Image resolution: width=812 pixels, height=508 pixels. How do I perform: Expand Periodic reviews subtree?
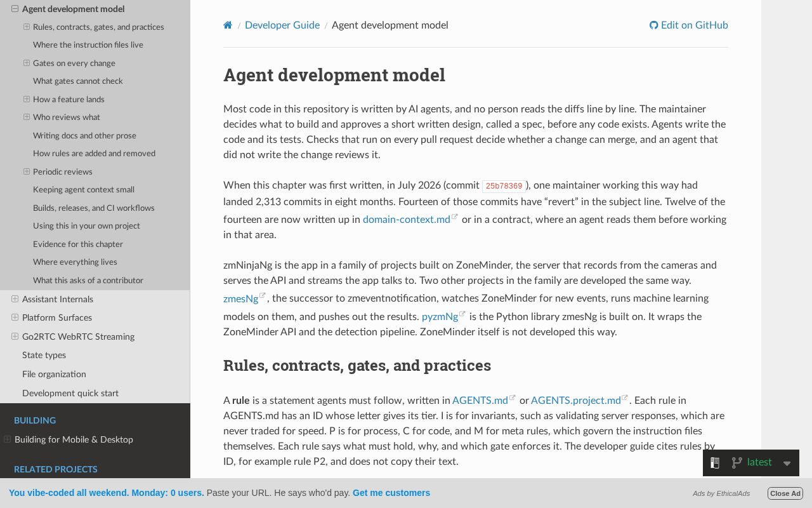click(27, 171)
